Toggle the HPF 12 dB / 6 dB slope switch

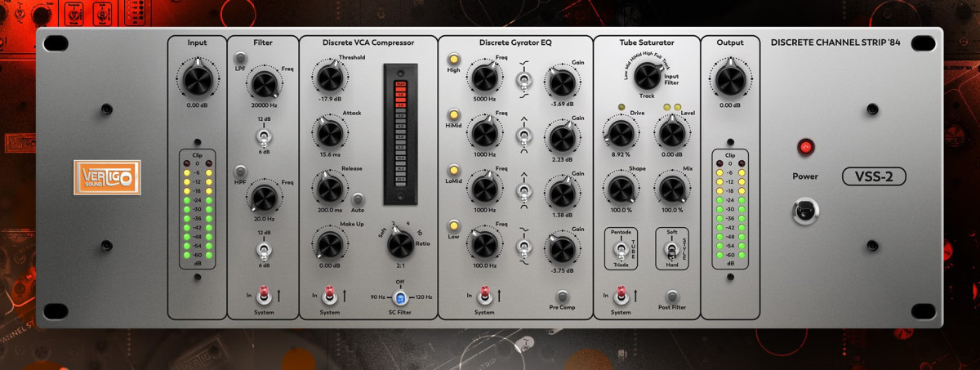click(x=263, y=250)
